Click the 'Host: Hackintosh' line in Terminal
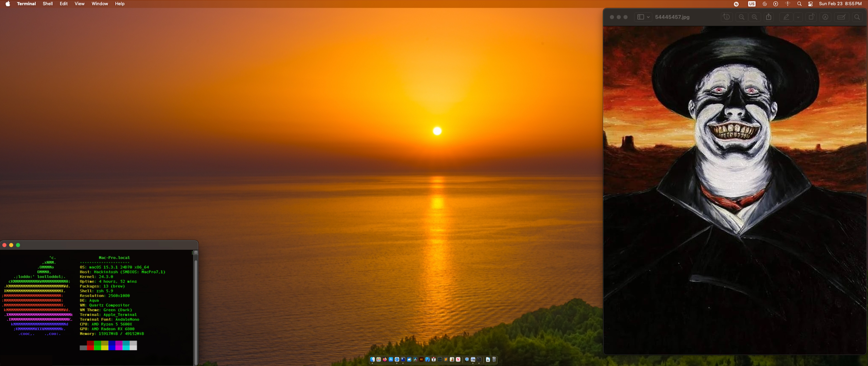Screen dimensions: 868x366 (x=122, y=272)
